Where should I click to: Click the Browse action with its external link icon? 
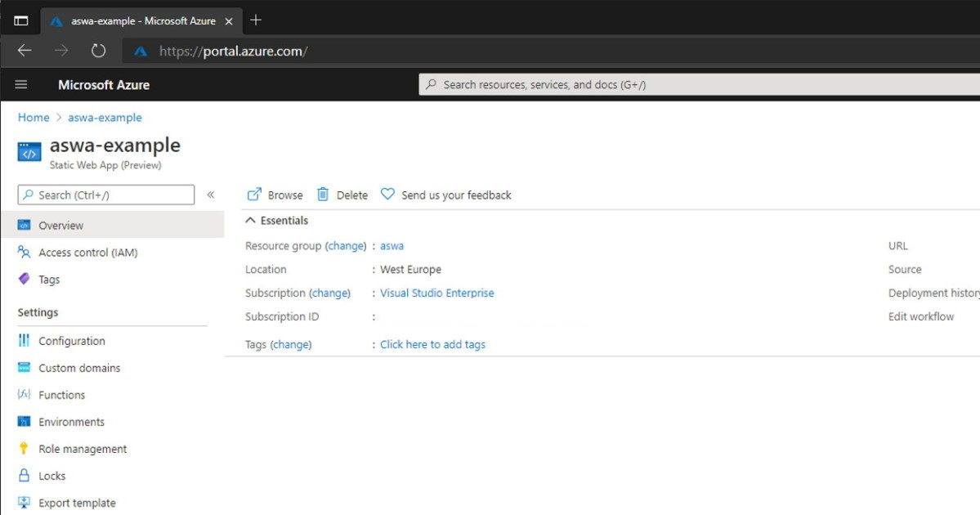click(274, 195)
